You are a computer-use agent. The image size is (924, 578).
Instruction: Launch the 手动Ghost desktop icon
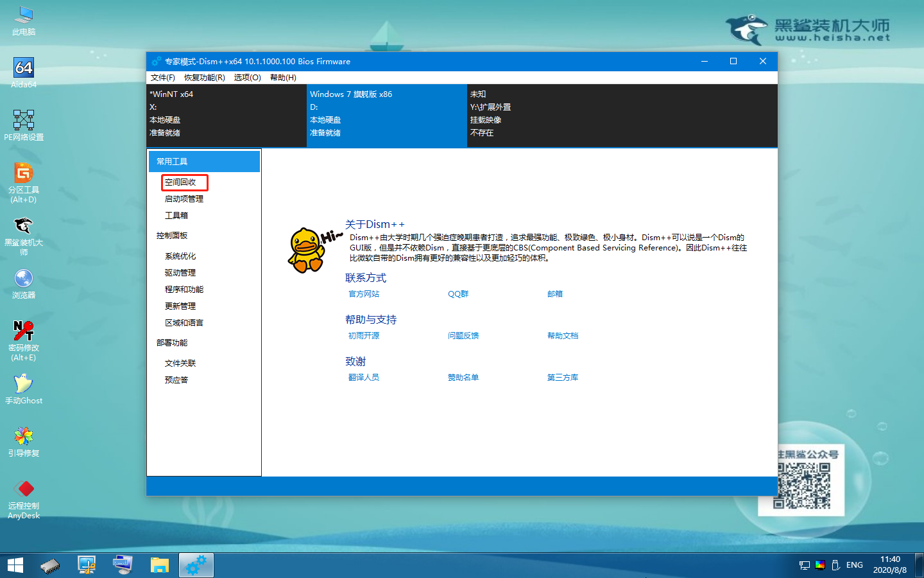24,389
